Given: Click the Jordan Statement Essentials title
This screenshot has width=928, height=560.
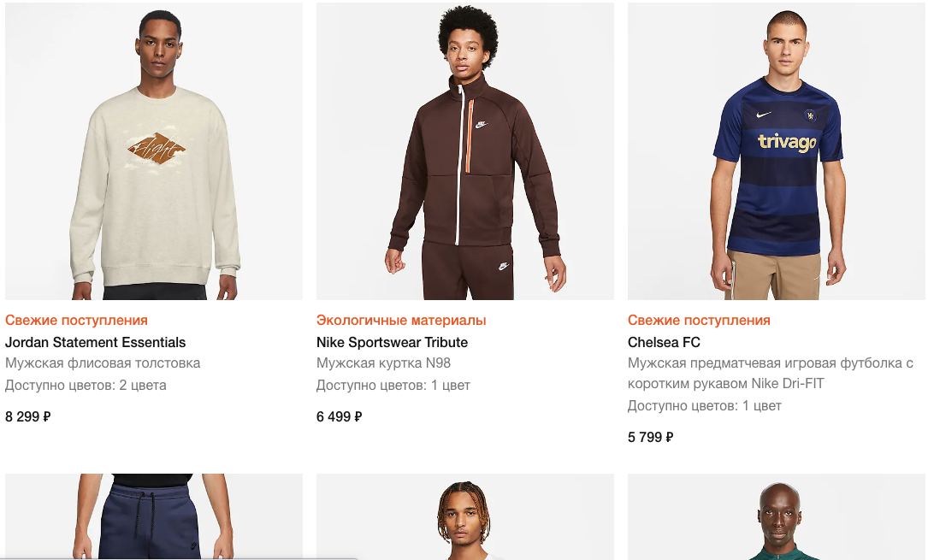Looking at the screenshot, I should click(x=95, y=342).
